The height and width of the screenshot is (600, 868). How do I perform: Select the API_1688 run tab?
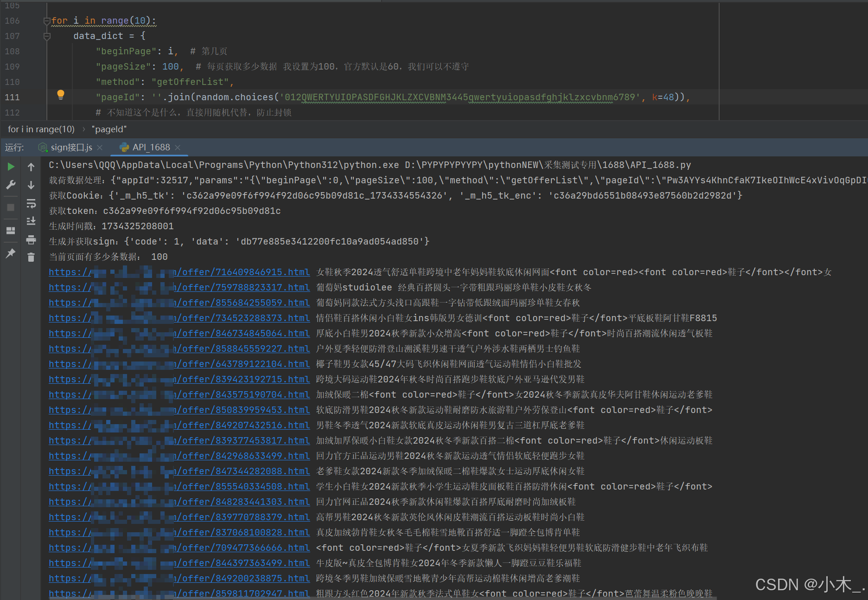coord(149,147)
